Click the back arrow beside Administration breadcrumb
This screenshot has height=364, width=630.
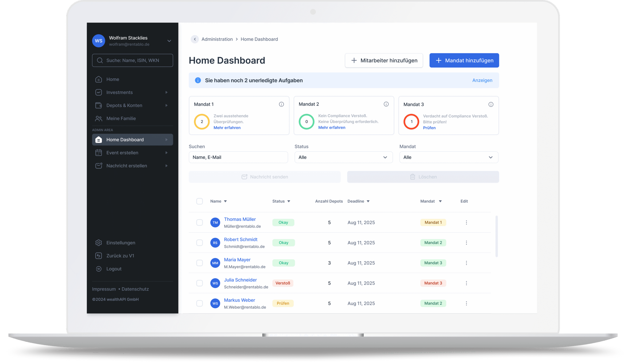point(195,39)
